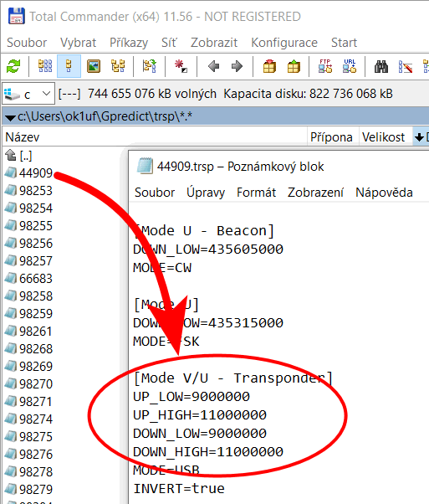Screen dimensions: 429x504
Task: Click the file icon beside 44909
Action: point(11,173)
